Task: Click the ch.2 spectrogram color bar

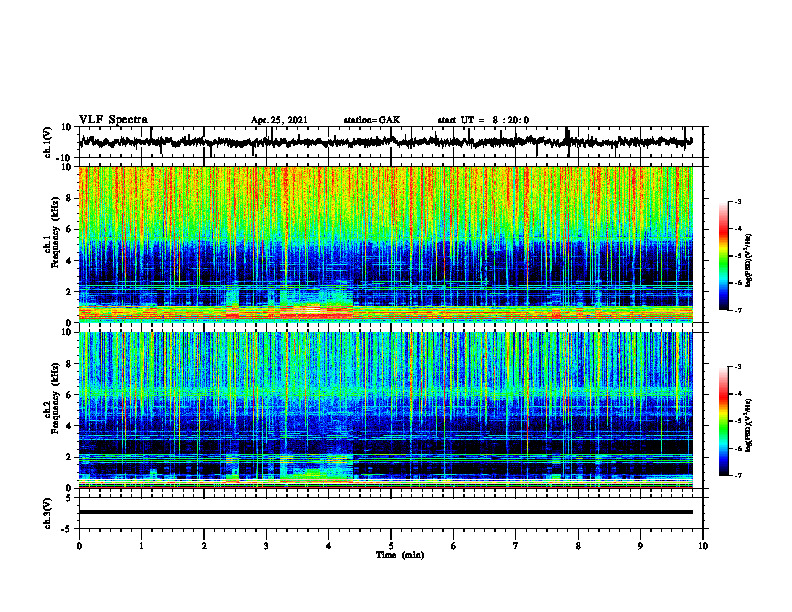Action: coord(723,421)
